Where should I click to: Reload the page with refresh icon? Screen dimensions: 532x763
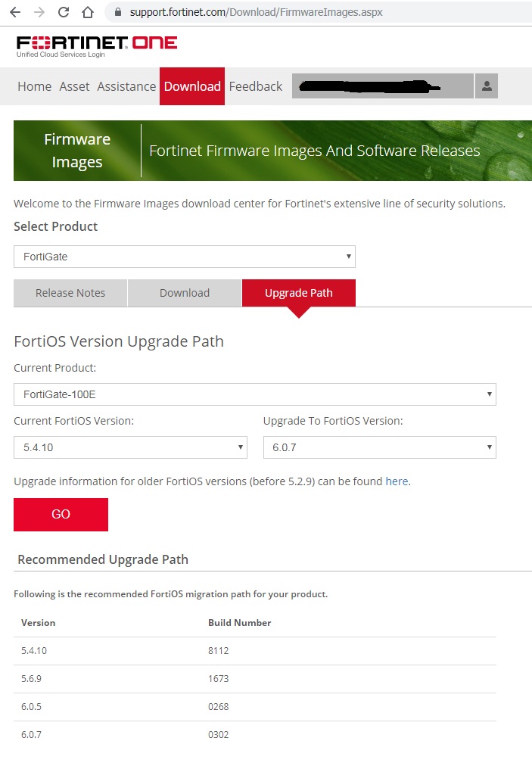tap(64, 12)
